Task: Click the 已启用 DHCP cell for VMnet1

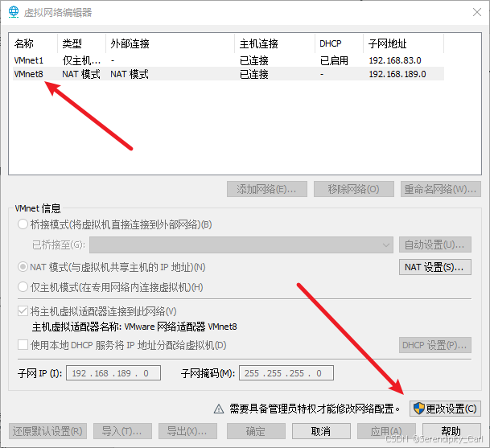Action: (x=334, y=60)
